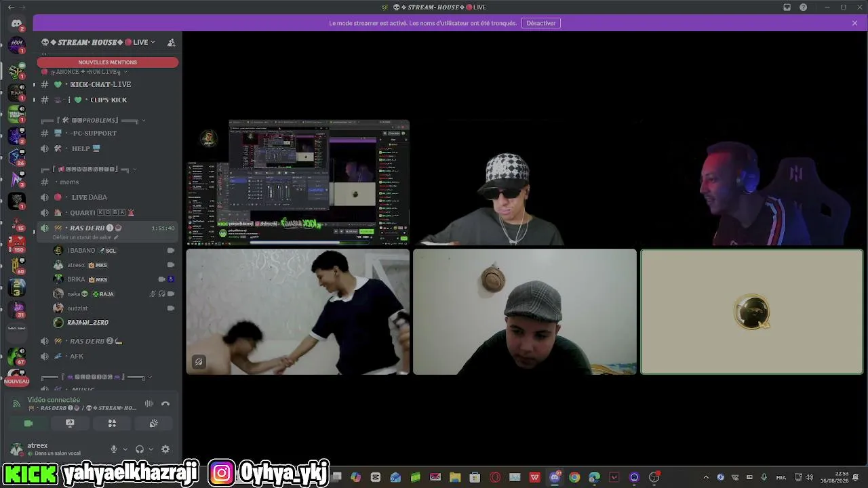Focus the handshake video tile
The width and height of the screenshot is (868, 488).
pos(298,312)
